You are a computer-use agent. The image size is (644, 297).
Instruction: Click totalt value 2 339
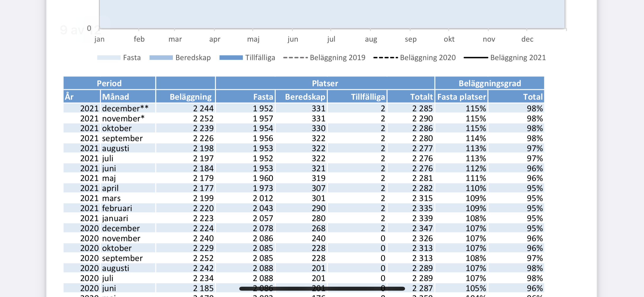422,218
